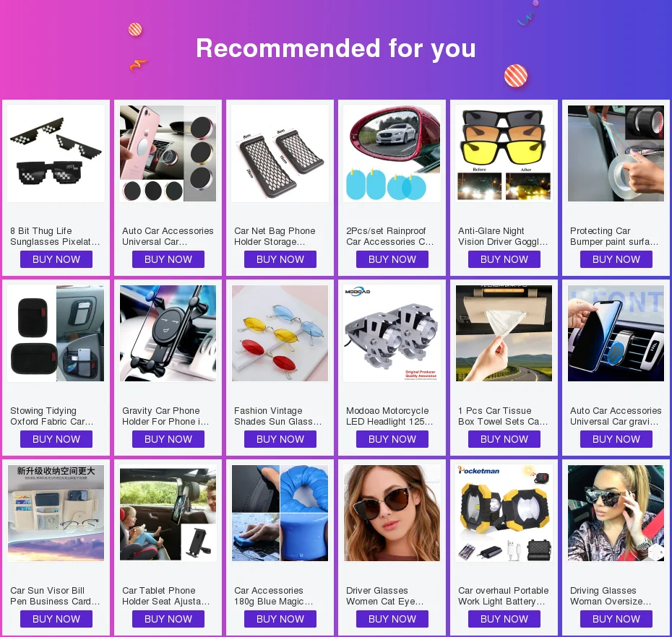Buy the Car Sun Visor Bill Pen holder

[56, 620]
